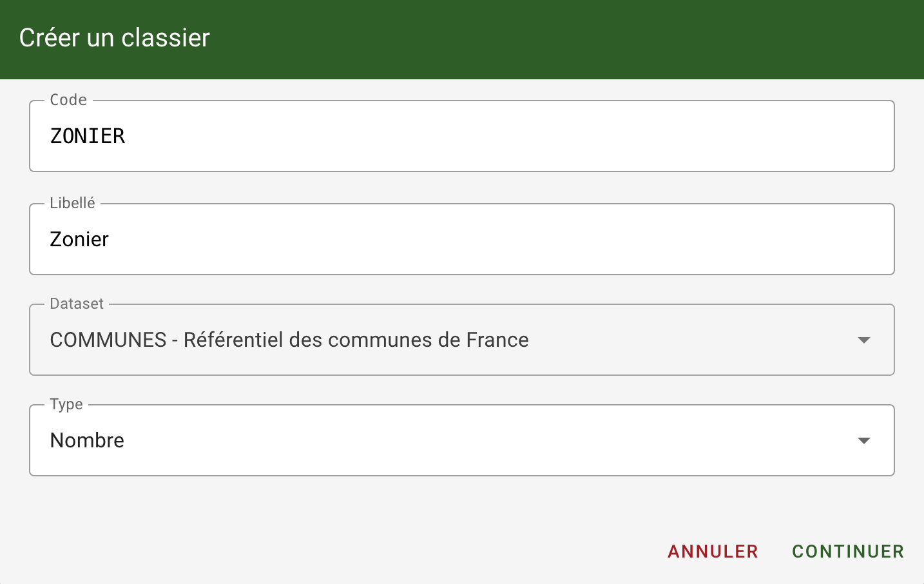The height and width of the screenshot is (584, 924).
Task: Click the green dialog header bar
Action: click(548, 39)
